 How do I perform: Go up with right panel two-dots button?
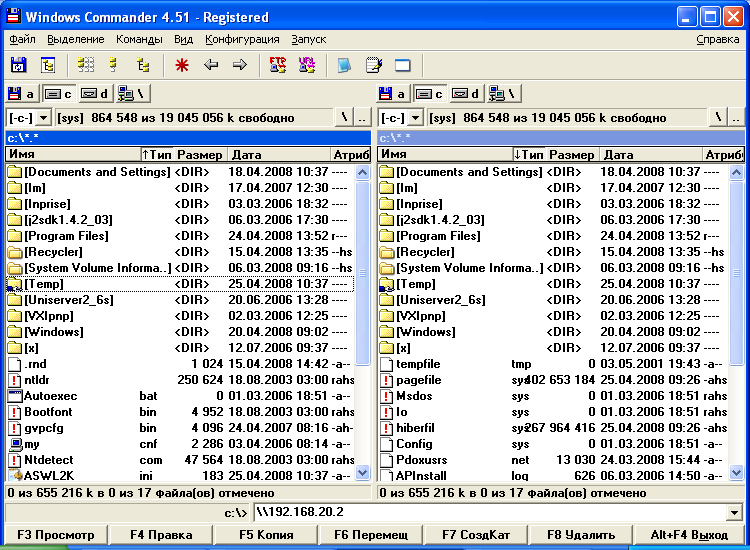735,118
